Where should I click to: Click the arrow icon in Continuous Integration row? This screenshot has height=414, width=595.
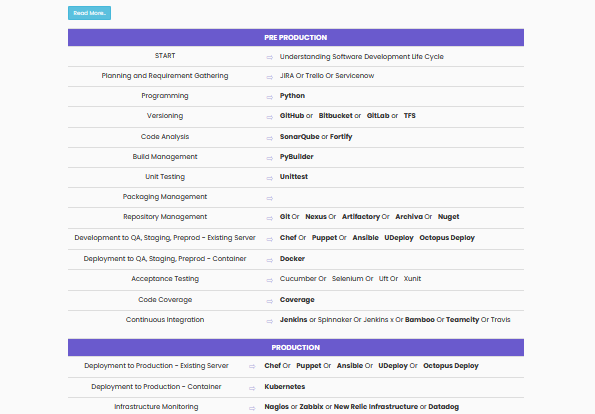click(269, 321)
